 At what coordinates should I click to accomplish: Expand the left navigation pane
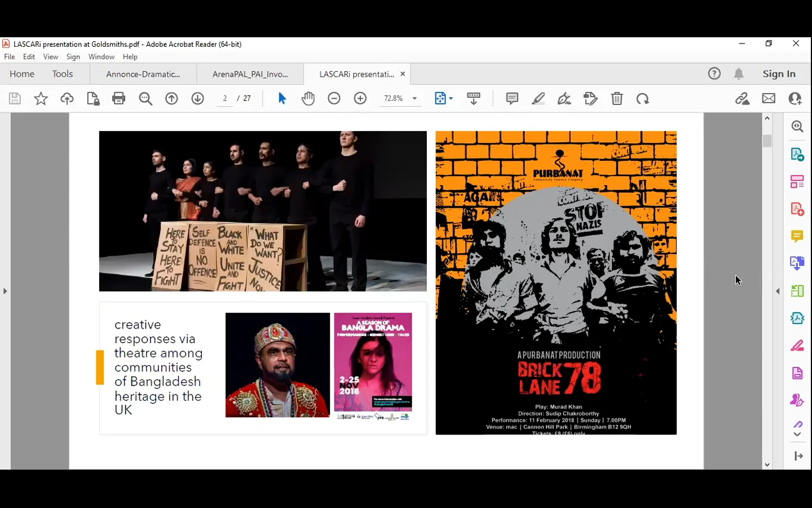[x=5, y=291]
